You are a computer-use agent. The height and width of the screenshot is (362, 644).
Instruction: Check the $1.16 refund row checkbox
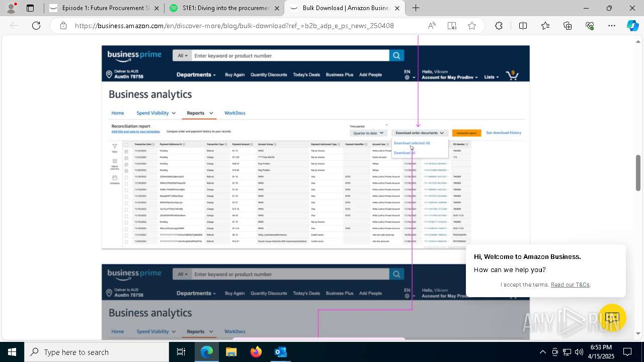tap(126, 177)
